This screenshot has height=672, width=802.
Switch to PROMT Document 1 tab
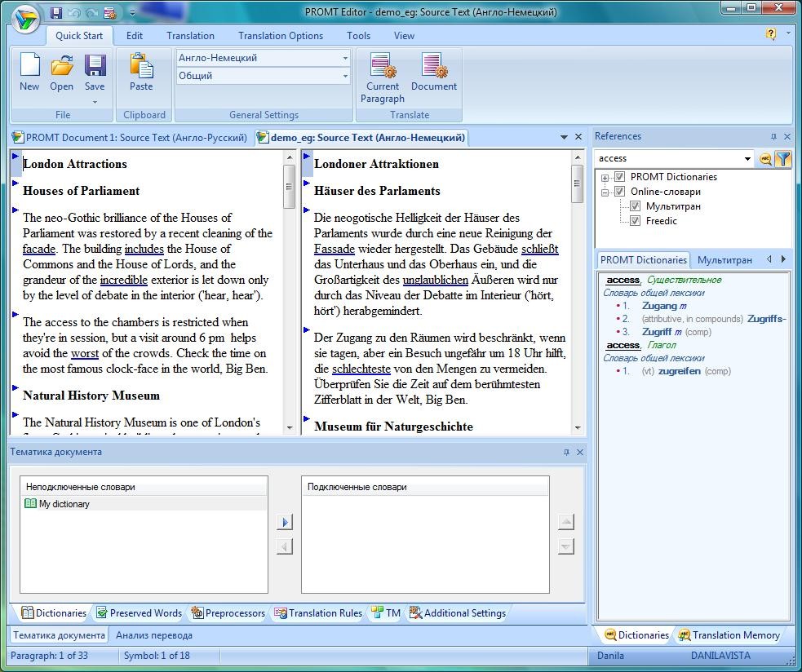pyautogui.click(x=130, y=138)
